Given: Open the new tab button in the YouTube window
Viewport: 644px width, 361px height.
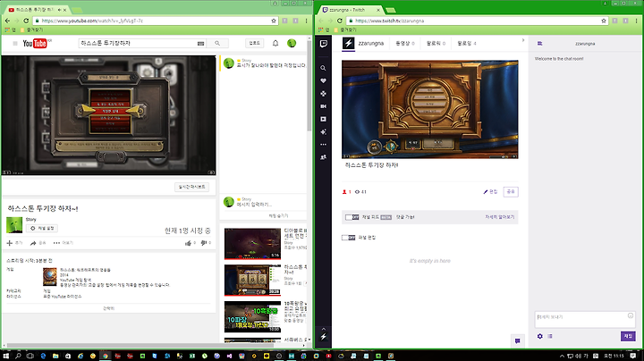Looking at the screenshot, I should click(77, 10).
